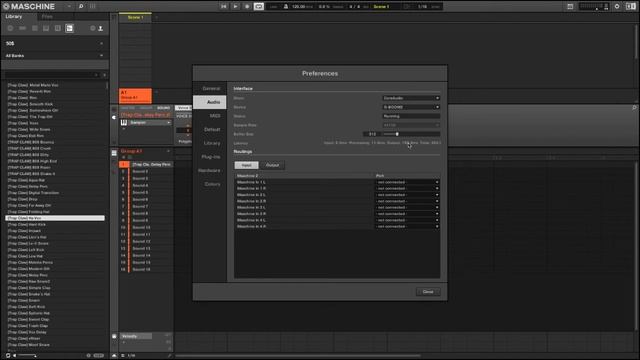Select sound slot 1 in Group A1
This screenshot has width=640, height=360.
tap(146, 164)
